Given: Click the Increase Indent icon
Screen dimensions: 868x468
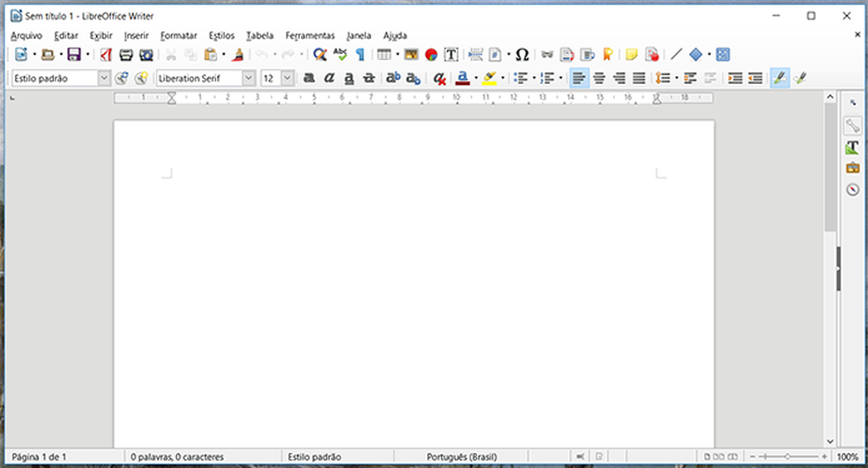Looking at the screenshot, I should tap(735, 78).
